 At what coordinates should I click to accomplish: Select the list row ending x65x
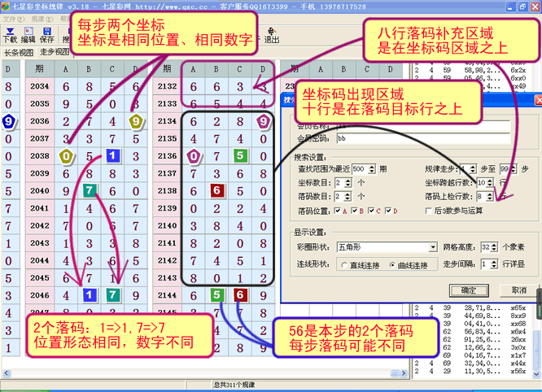click(471, 307)
